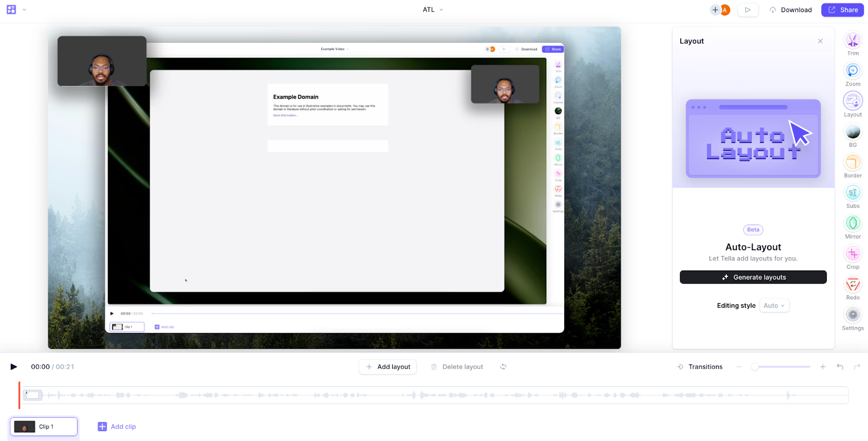Screen dimensions: 868x441
Task: Click the small webcam overlay inside the recording
Action: (505, 84)
